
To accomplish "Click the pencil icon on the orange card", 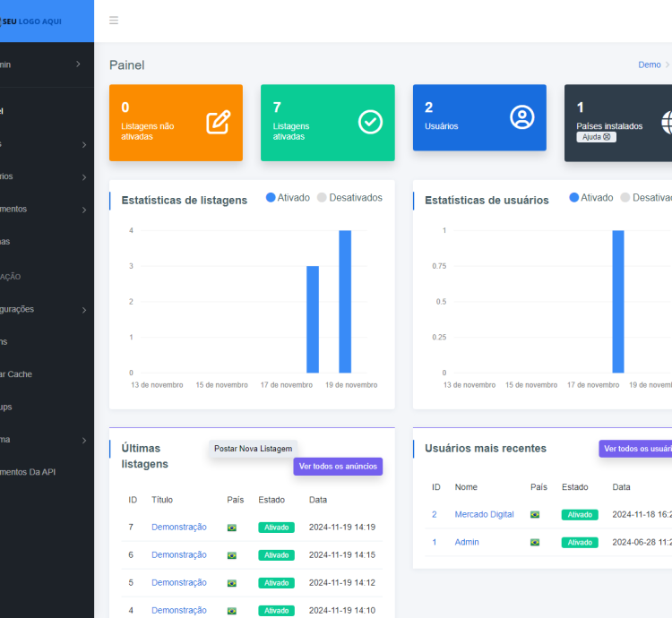I will 218,123.
